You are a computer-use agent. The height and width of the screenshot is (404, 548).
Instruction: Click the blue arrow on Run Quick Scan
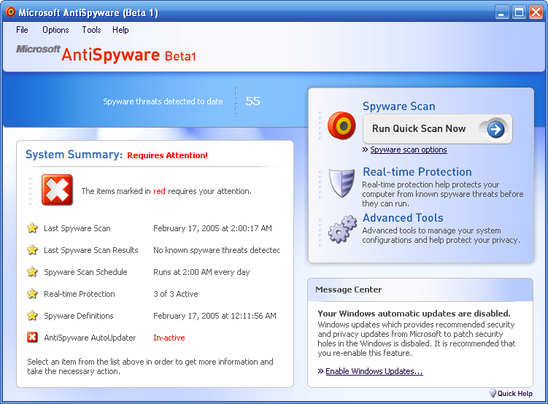(496, 129)
